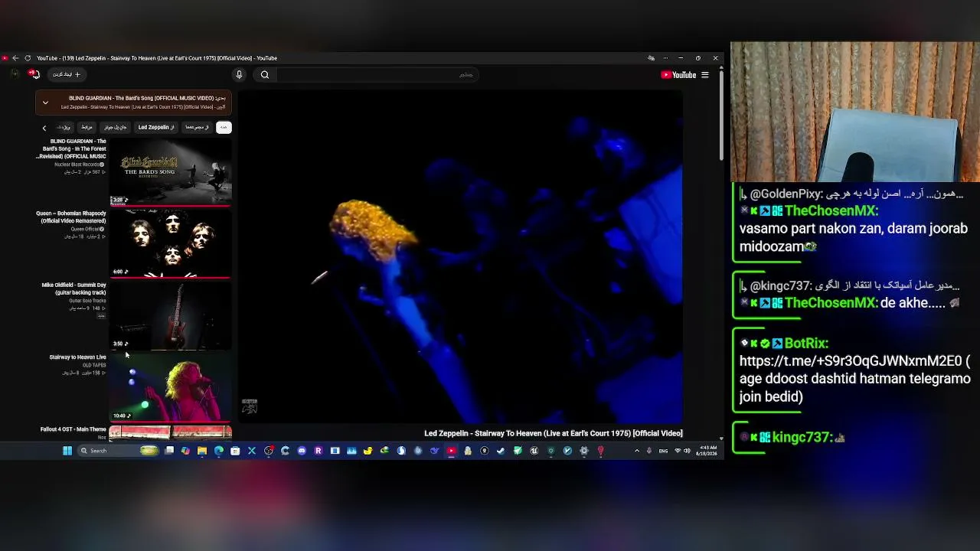Click the Create button with plus sign
980x551 pixels.
click(x=67, y=74)
